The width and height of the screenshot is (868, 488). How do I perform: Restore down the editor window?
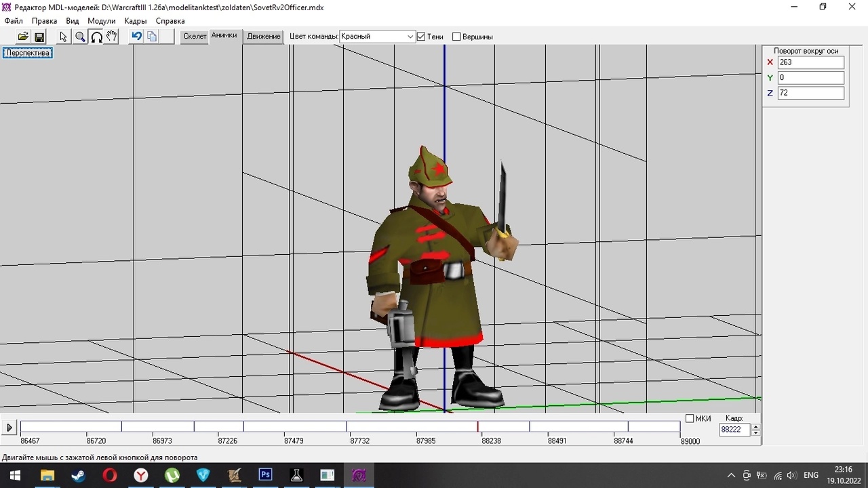coord(823,7)
